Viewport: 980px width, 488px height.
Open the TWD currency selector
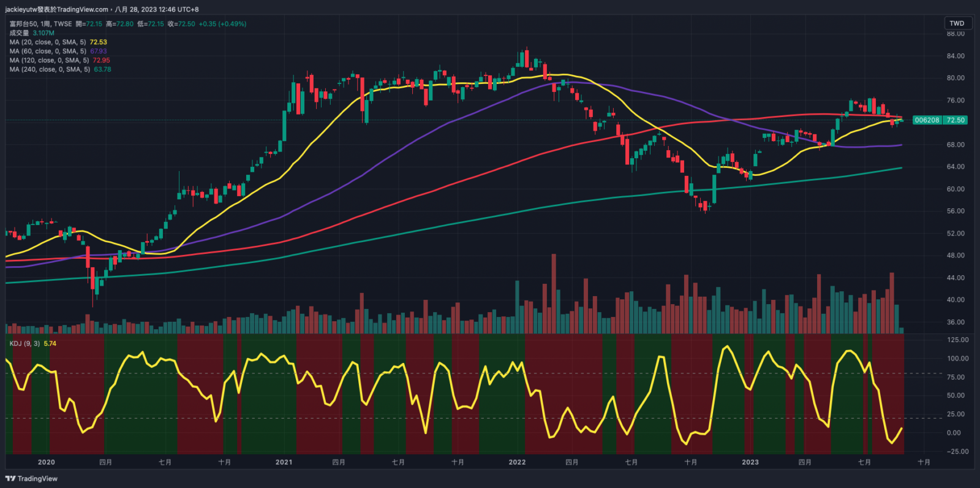tap(957, 23)
